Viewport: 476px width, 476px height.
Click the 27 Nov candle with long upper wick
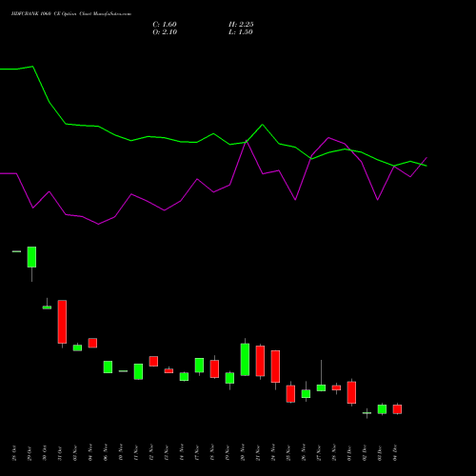point(321,387)
